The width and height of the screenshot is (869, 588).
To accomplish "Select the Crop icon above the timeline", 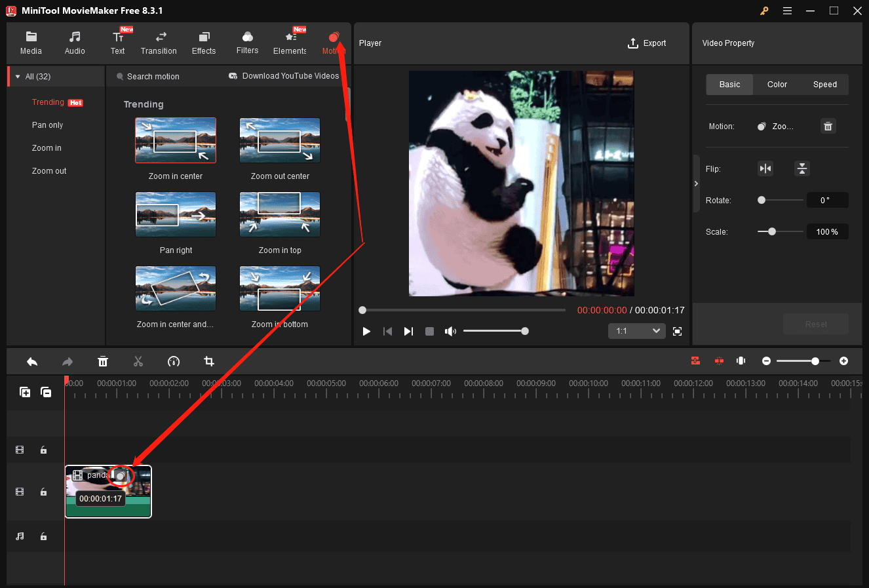I will pos(208,361).
